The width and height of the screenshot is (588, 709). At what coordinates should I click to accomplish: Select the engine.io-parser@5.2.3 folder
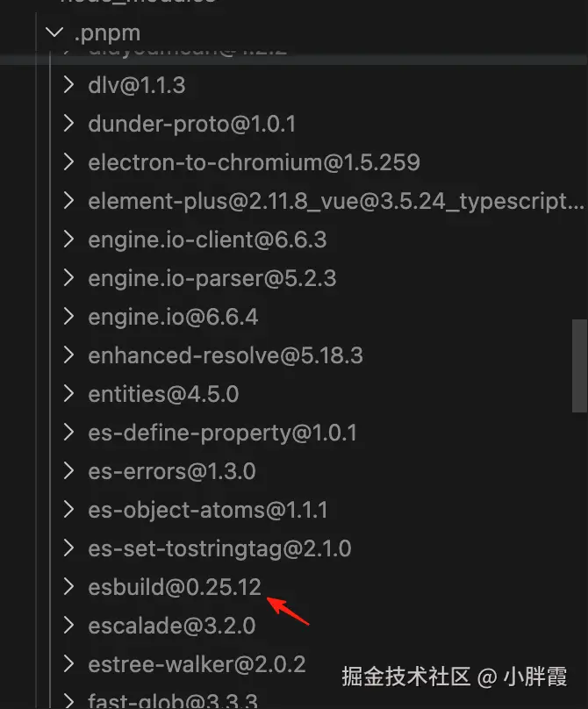coord(212,279)
